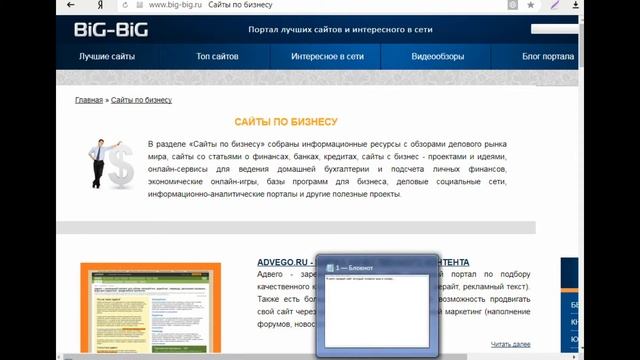
Task: Open the 'Видеообзоры' menu item
Action: 438,56
